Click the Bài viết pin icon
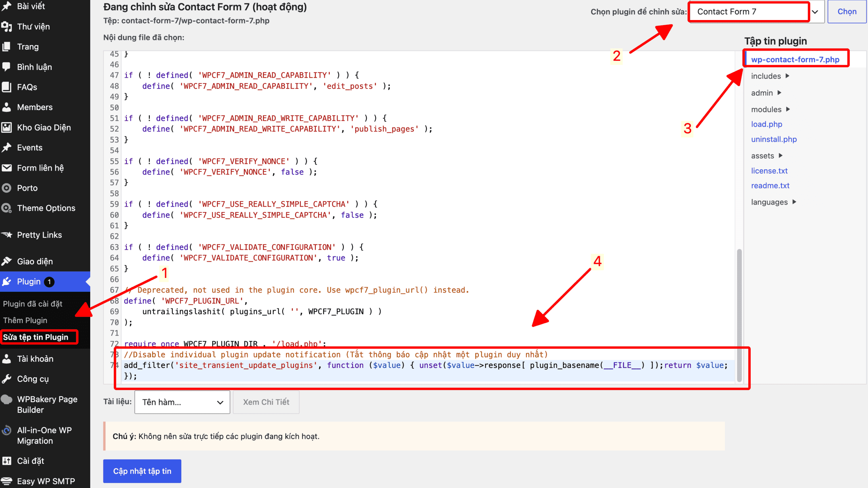 (7, 6)
